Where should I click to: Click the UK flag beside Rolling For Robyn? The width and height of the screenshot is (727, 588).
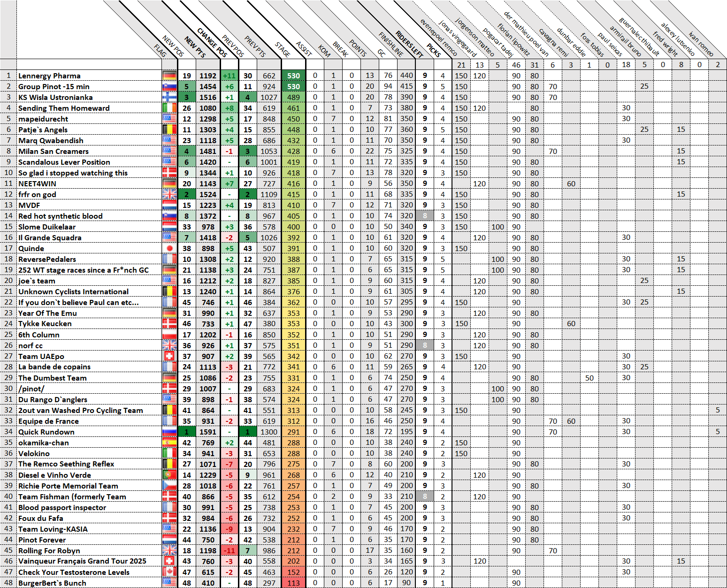169,550
